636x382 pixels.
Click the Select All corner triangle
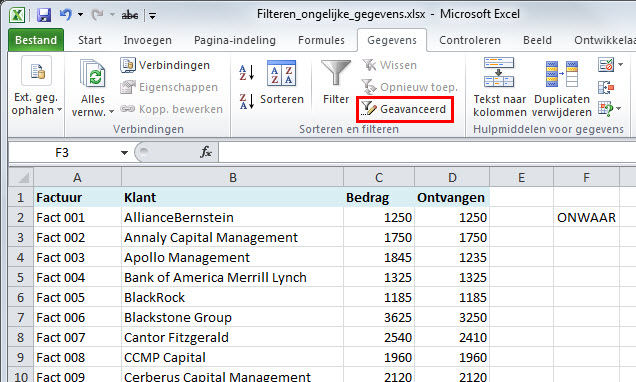point(21,177)
